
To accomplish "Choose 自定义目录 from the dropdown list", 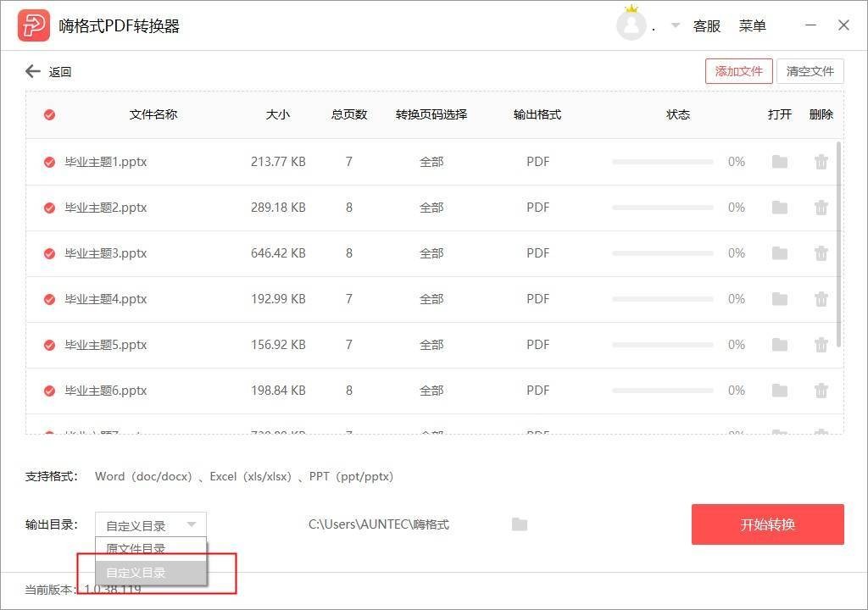I will (151, 573).
